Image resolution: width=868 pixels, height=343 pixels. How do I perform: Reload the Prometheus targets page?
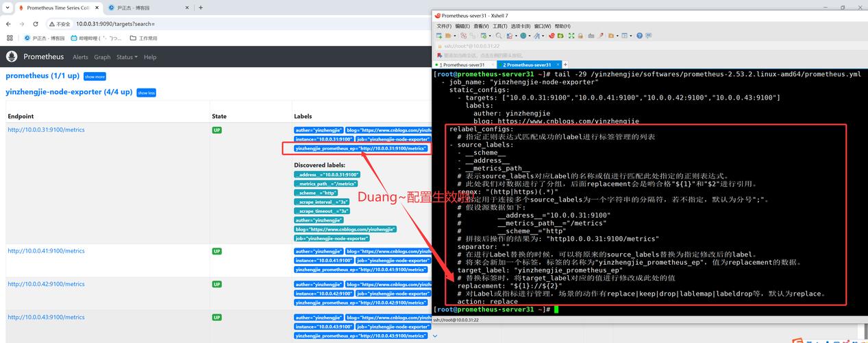pyautogui.click(x=36, y=24)
